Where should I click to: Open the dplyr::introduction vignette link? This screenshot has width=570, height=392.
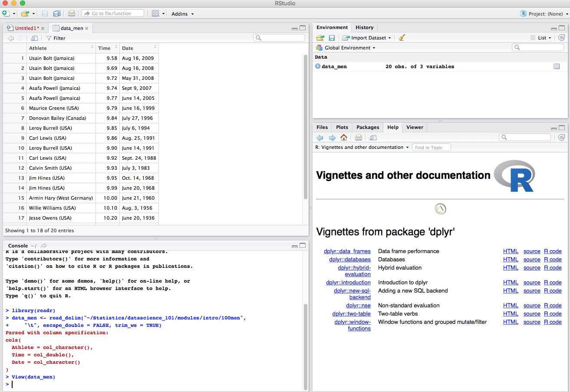[348, 283]
